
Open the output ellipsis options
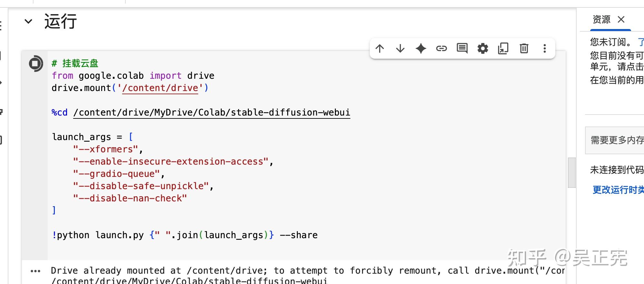[x=35, y=271]
